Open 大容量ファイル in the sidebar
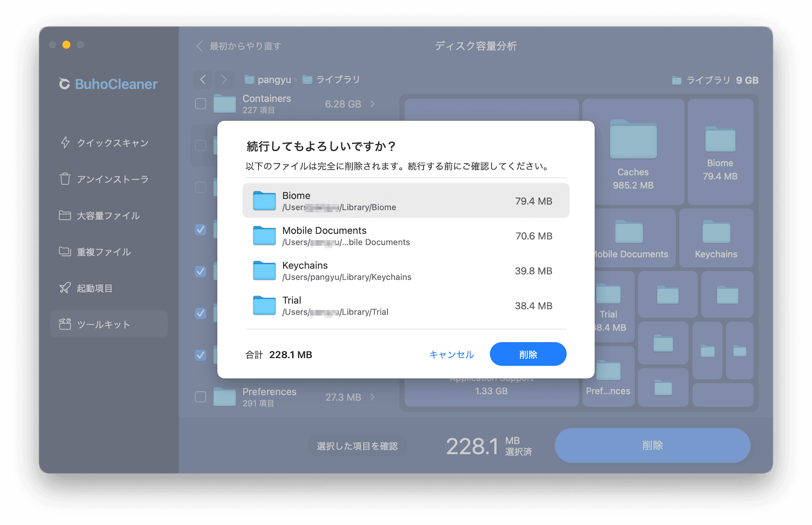 109,216
